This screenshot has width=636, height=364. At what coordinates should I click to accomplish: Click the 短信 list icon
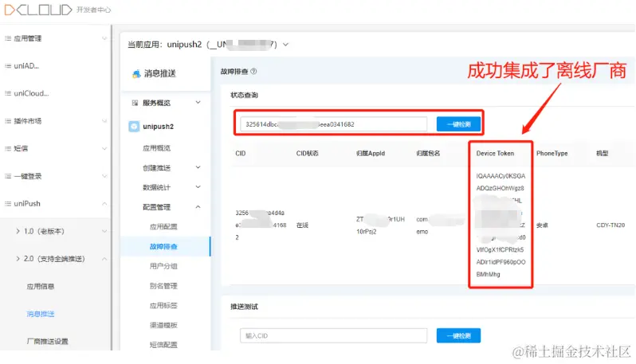[x=8, y=149]
